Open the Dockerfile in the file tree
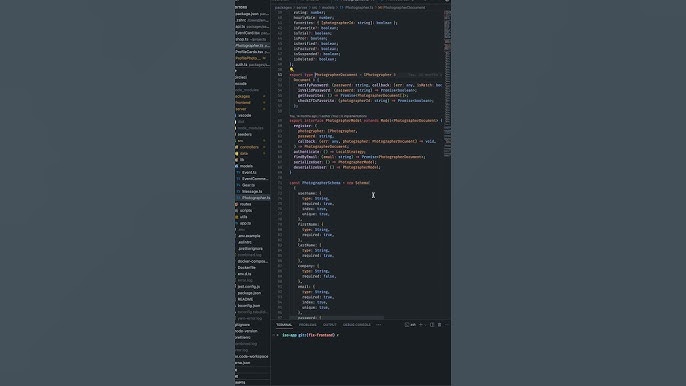Image resolution: width=686 pixels, height=386 pixels. (246, 267)
